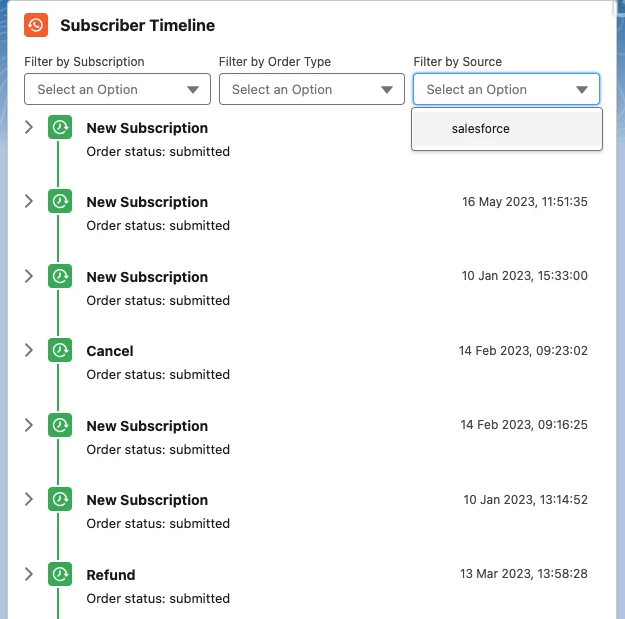The height and width of the screenshot is (619, 625).
Task: Open the Filter by Subscription dropdown
Action: 117,89
